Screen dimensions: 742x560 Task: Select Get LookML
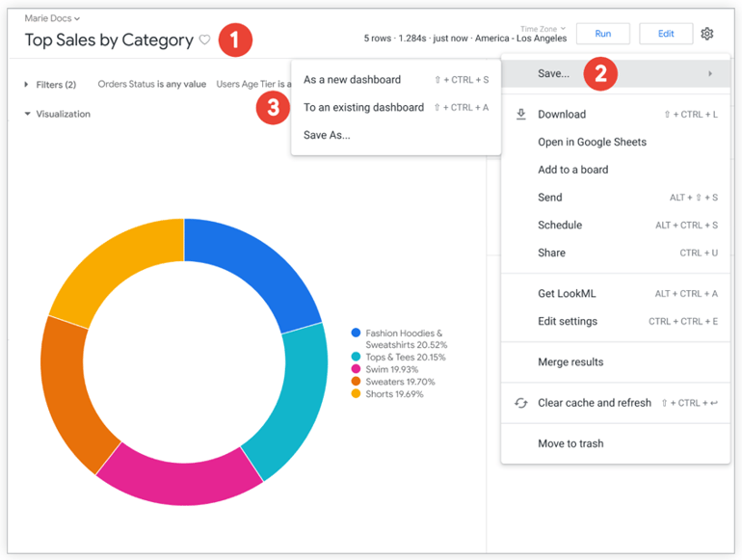pyautogui.click(x=615, y=293)
